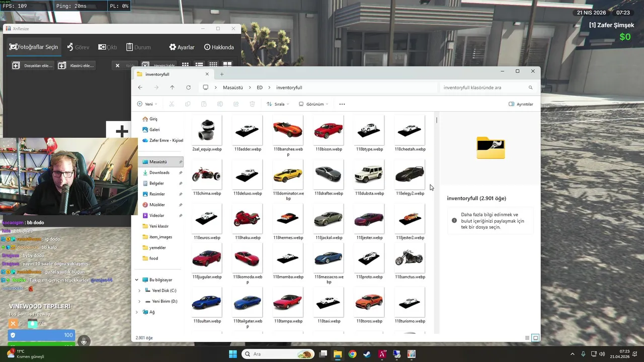Screen dimensions: 644x362
Task: Select Downloads in Quick access
Action: 159,172
